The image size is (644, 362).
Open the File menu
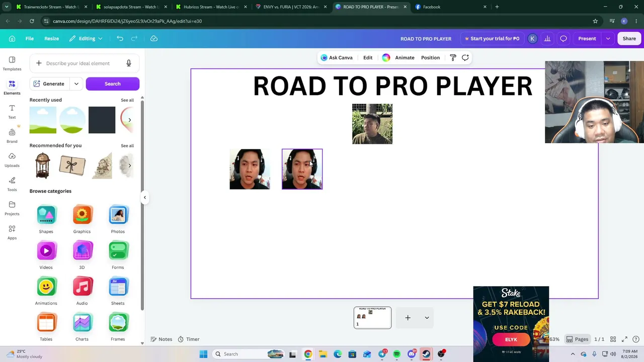(30, 39)
